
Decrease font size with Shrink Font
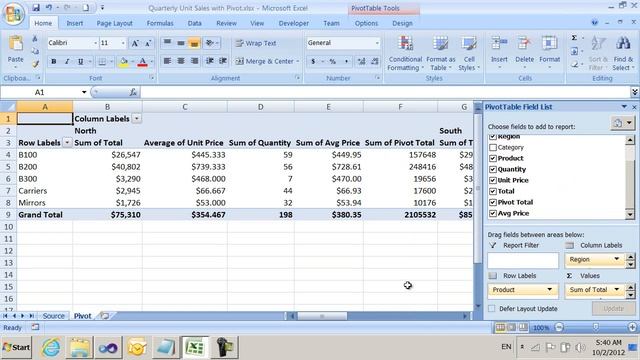click(148, 43)
